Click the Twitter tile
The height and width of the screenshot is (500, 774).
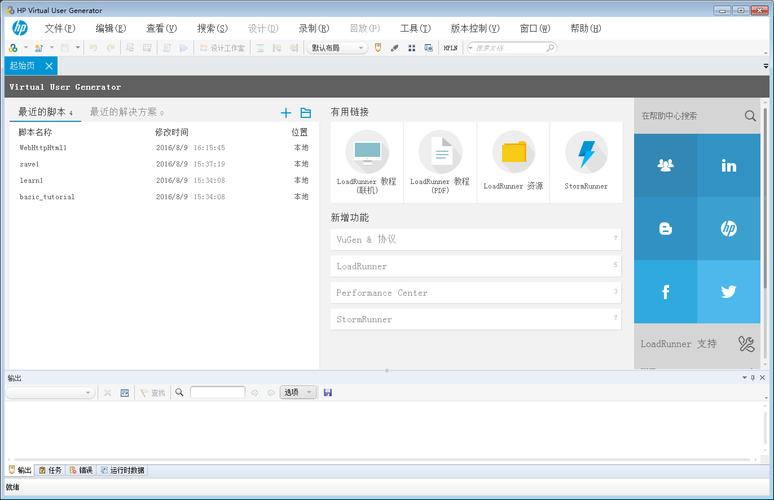pos(729,292)
